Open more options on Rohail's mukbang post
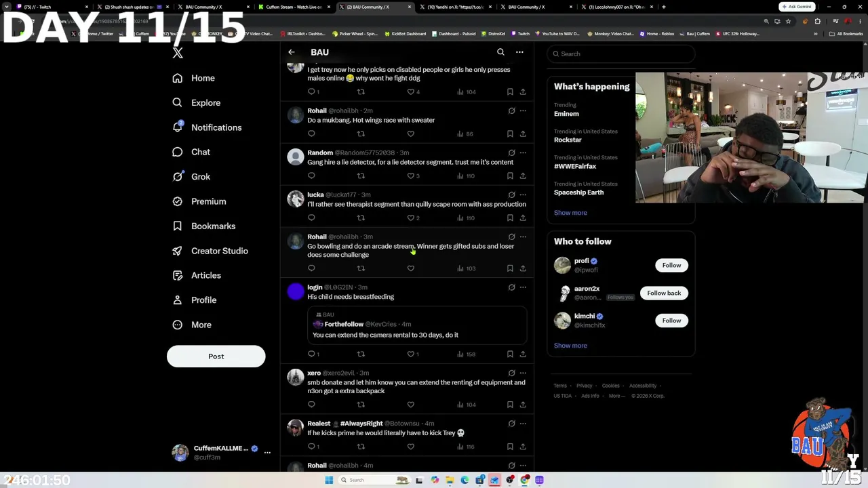The width and height of the screenshot is (868, 488). tap(523, 110)
